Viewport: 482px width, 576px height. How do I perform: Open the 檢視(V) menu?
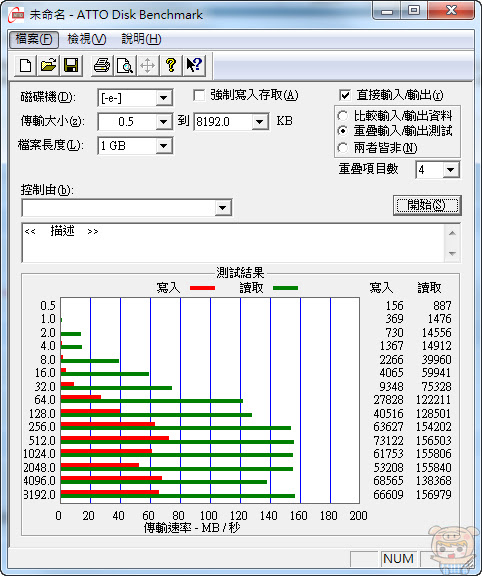pos(87,39)
